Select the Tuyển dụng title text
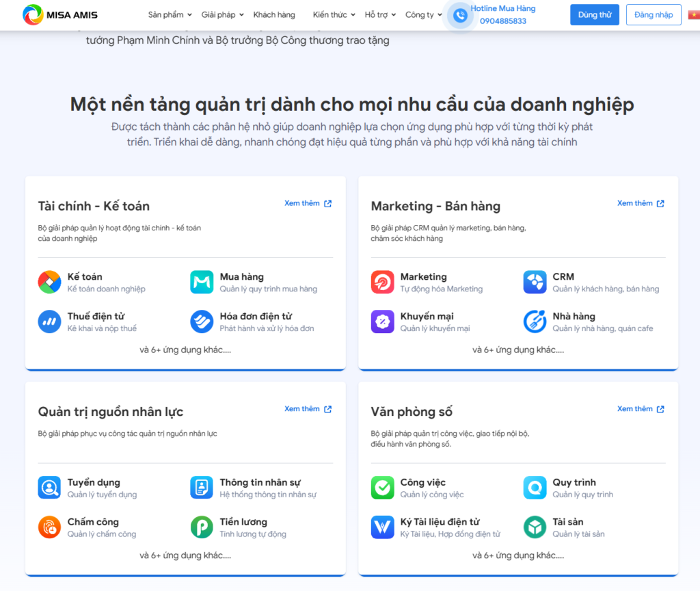This screenshot has height=591, width=700. 94,482
